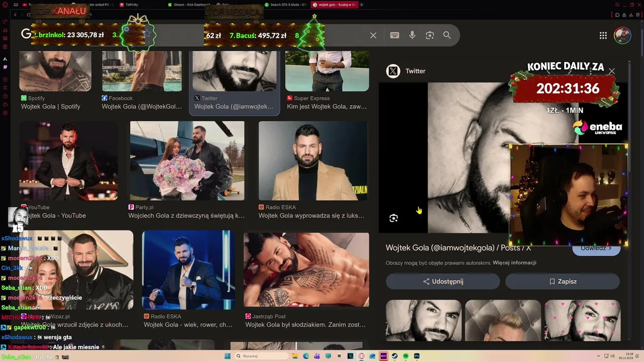Click the 'Wojtek Gola - wiek, rower, ch...' caption
Viewport: 644px width, 362px height.
[x=188, y=325]
